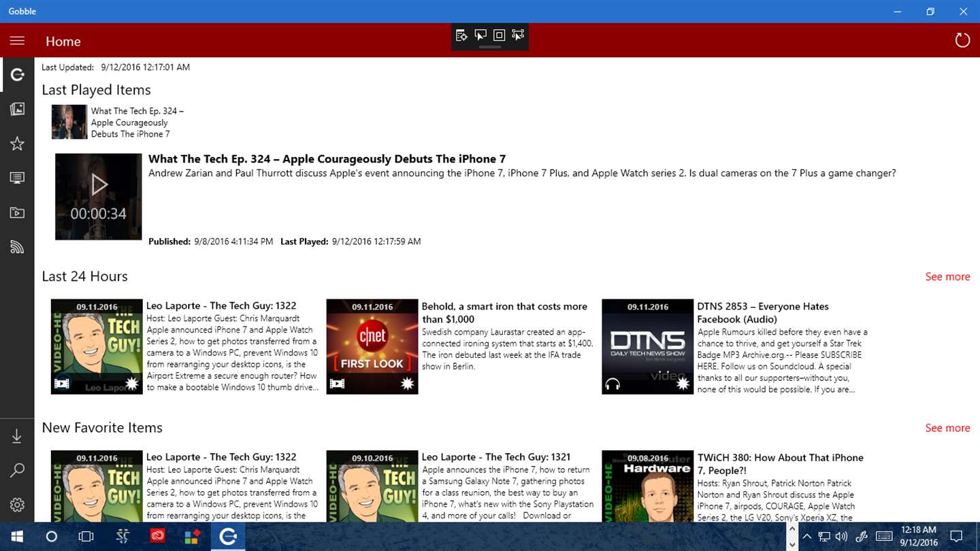Open the Windows Ink Workspace pen icon
The width and height of the screenshot is (980, 551).
861,537
